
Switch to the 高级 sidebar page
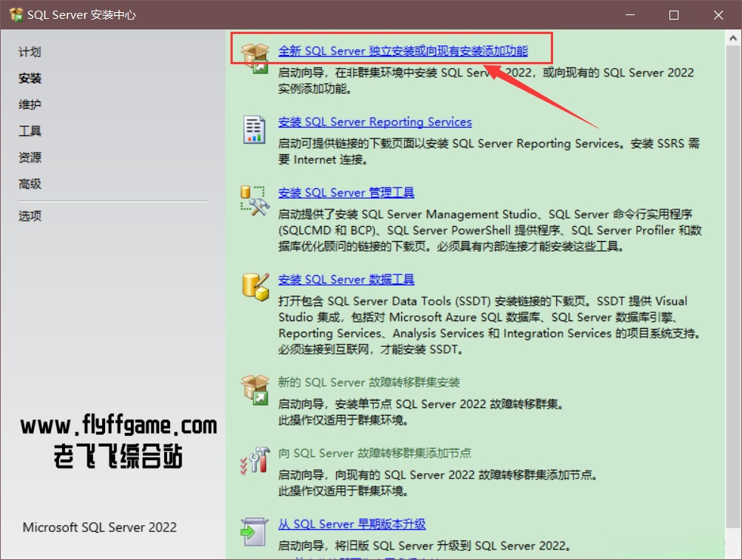click(x=29, y=184)
